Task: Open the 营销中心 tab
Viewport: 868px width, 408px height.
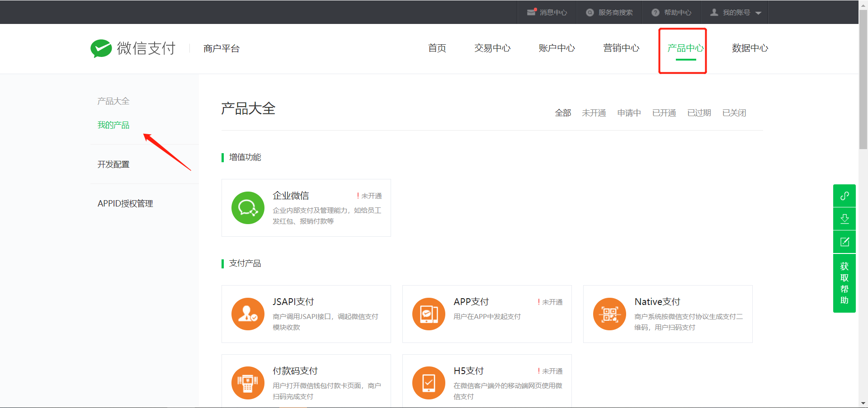Action: [621, 48]
